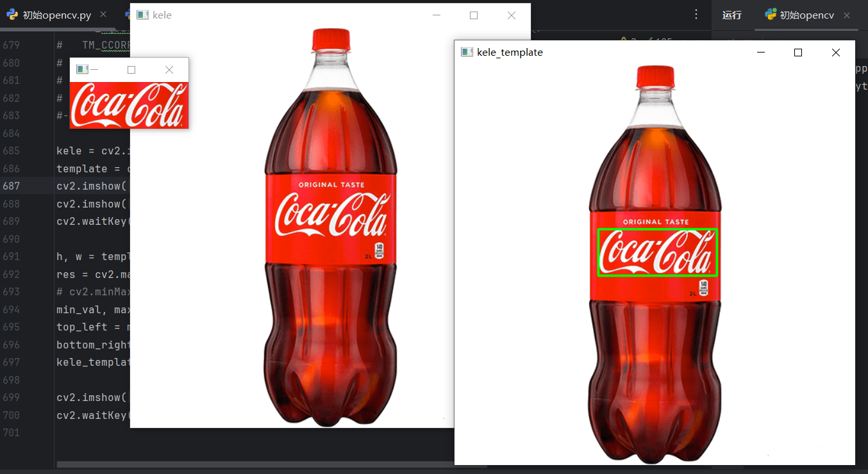Viewport: 868px width, 474px height.
Task: Click code line starting 'kele_templat'
Action: 93,362
